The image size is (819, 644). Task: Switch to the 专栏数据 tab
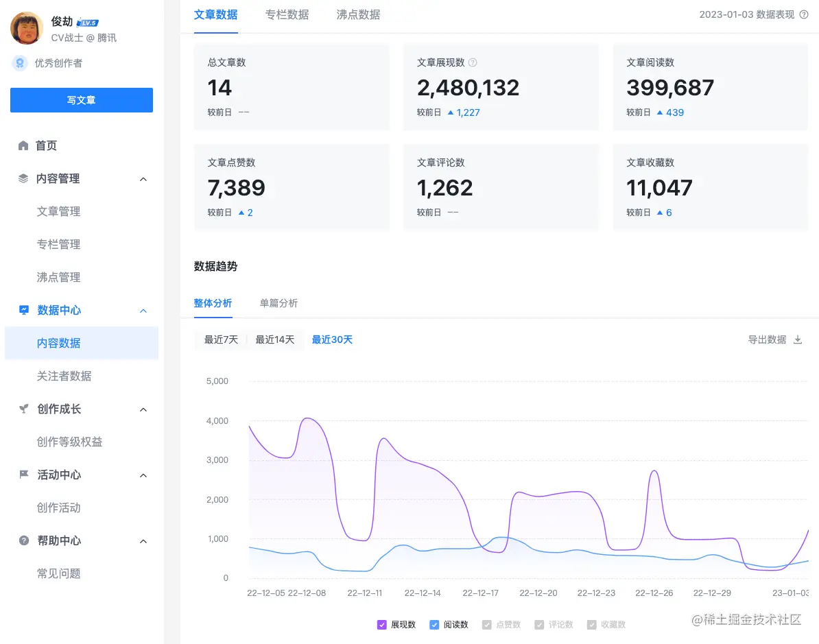(287, 15)
